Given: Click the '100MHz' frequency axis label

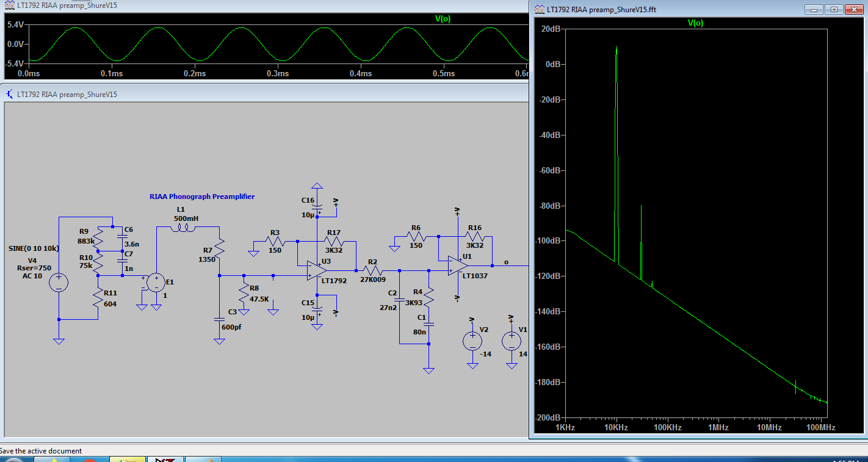Looking at the screenshot, I should [x=820, y=427].
